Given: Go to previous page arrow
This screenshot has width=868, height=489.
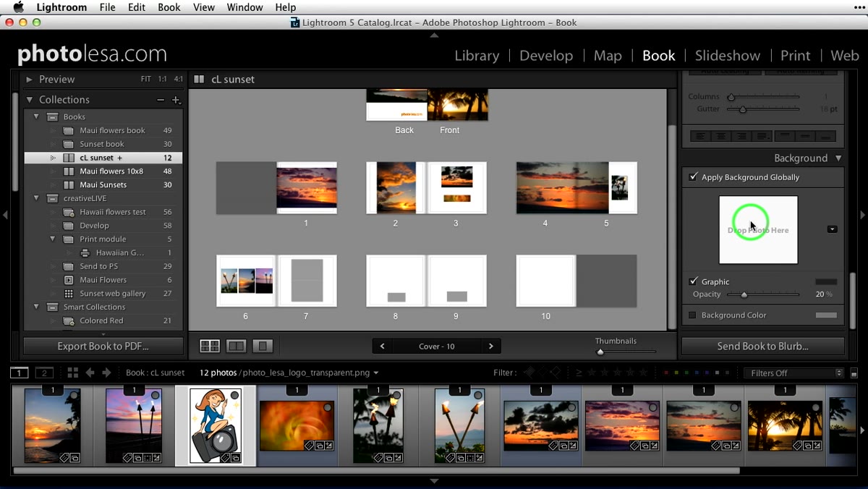Looking at the screenshot, I should (x=382, y=346).
